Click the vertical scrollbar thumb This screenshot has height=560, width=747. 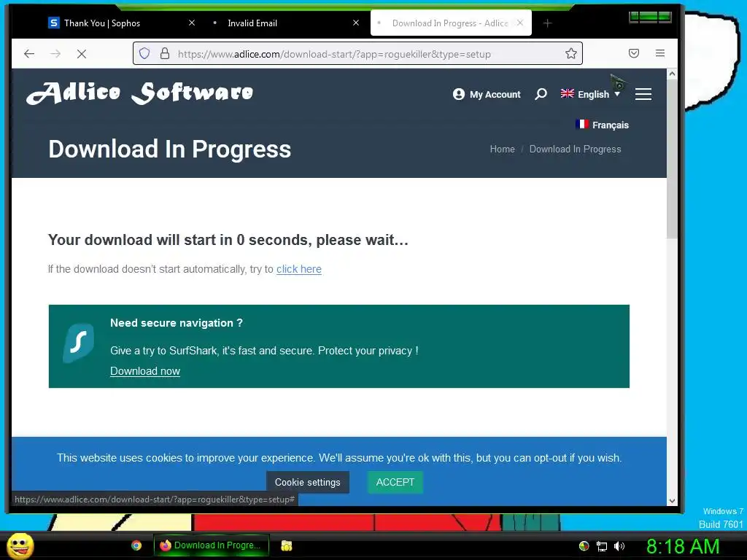[672, 159]
